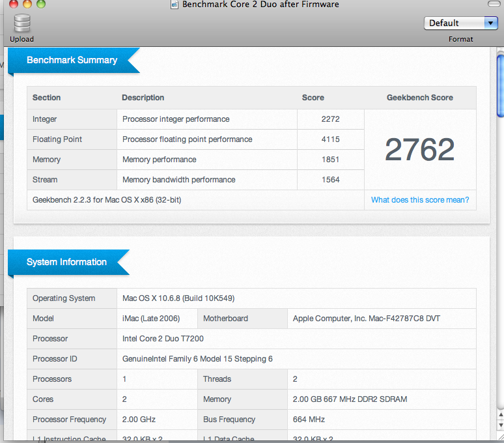Click the 'Stream' section label
This screenshot has width=504, height=443.
point(45,180)
